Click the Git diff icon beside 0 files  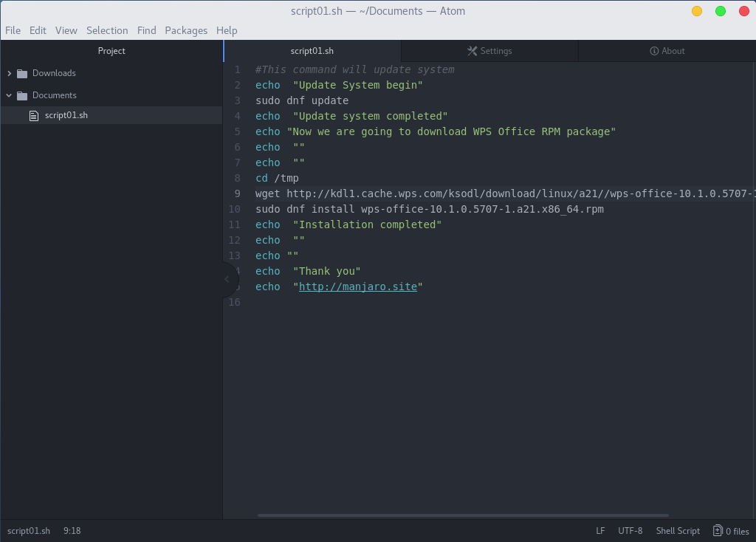(x=718, y=531)
